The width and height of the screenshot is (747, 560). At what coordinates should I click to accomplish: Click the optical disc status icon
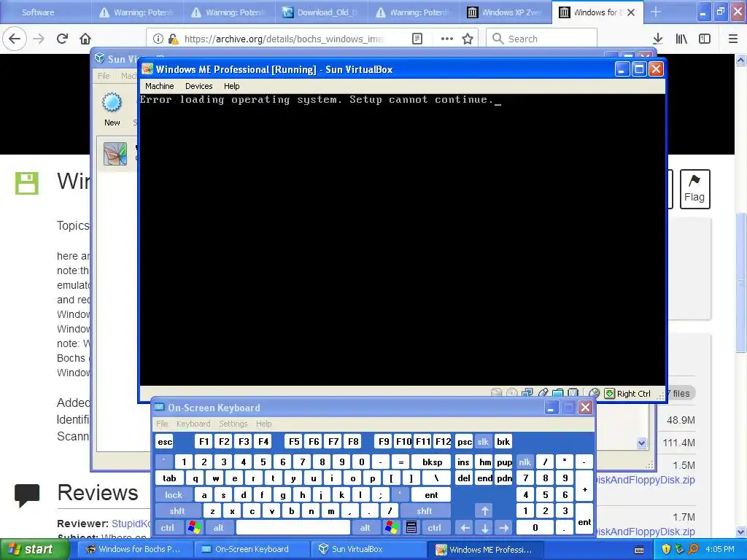point(511,393)
